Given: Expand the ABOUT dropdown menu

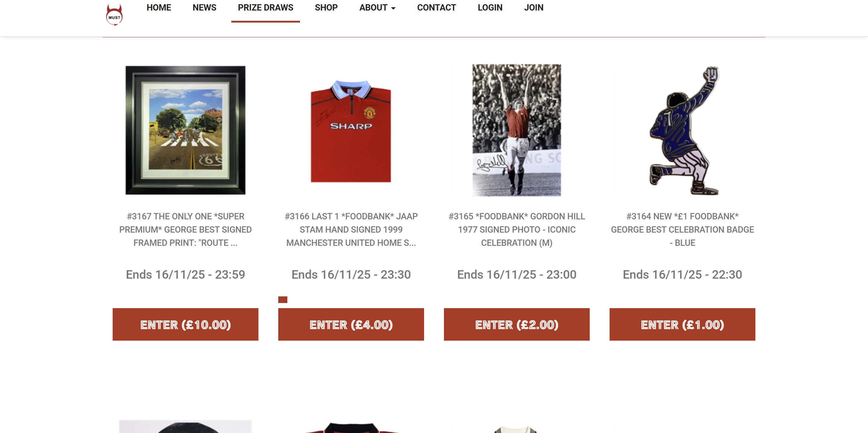Looking at the screenshot, I should [x=377, y=8].
